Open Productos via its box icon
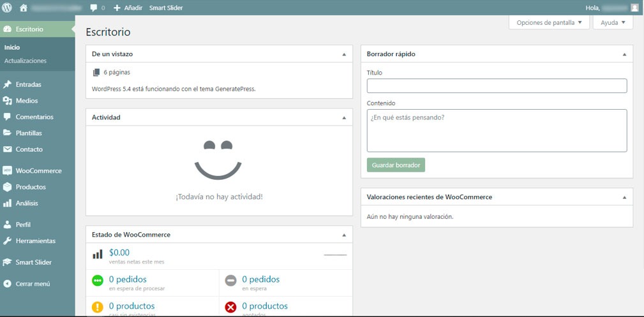The width and height of the screenshot is (644, 317). [8, 187]
